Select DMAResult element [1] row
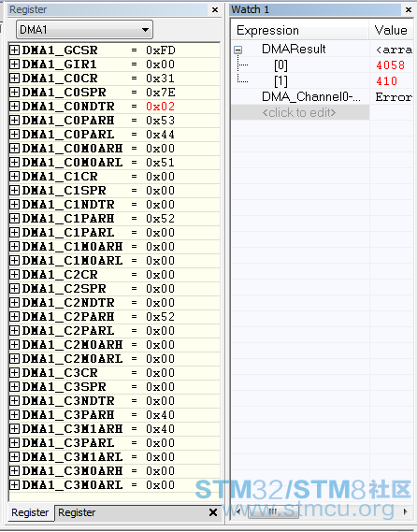417x532 pixels. (x=323, y=80)
